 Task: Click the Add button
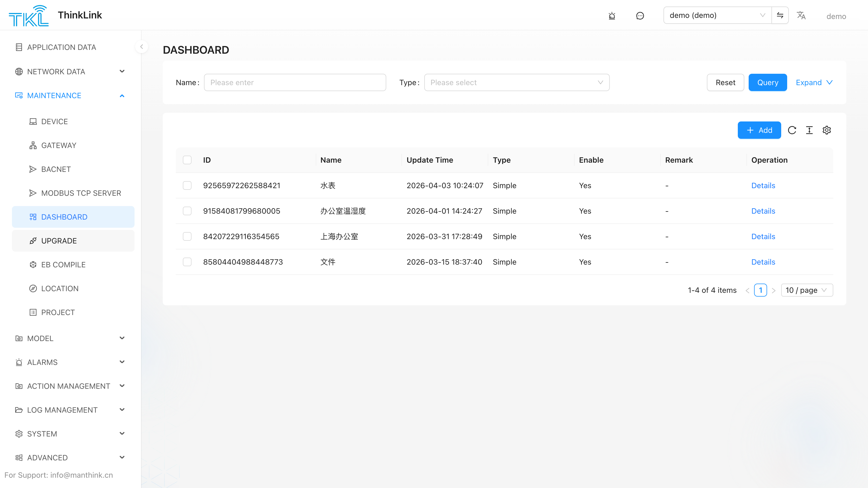click(x=759, y=130)
